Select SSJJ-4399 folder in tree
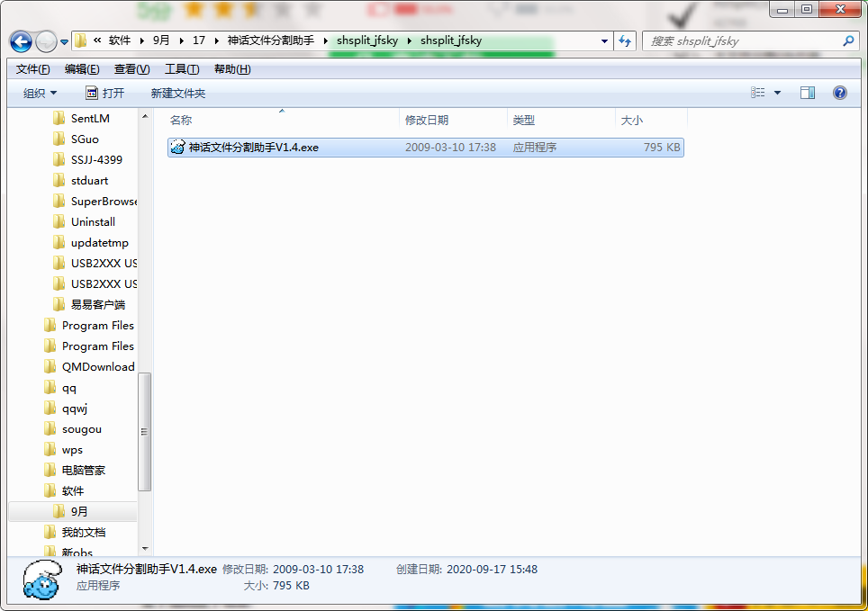868x611 pixels. 96,160
